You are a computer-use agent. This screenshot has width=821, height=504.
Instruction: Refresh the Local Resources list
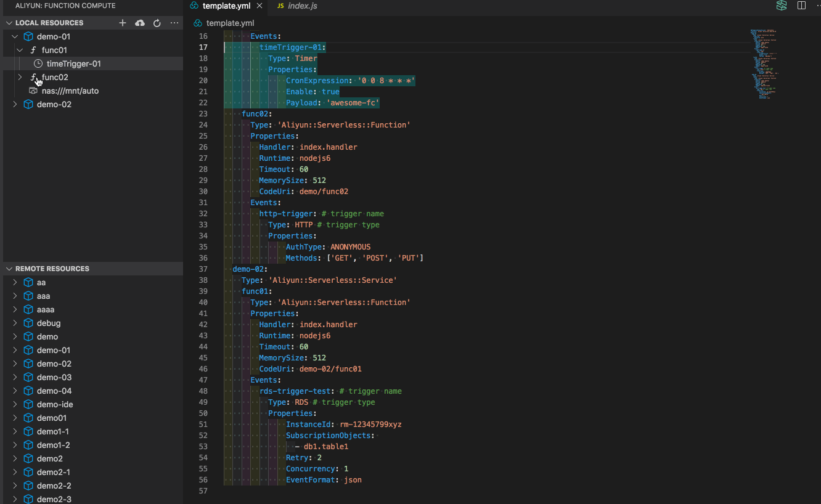pos(157,23)
